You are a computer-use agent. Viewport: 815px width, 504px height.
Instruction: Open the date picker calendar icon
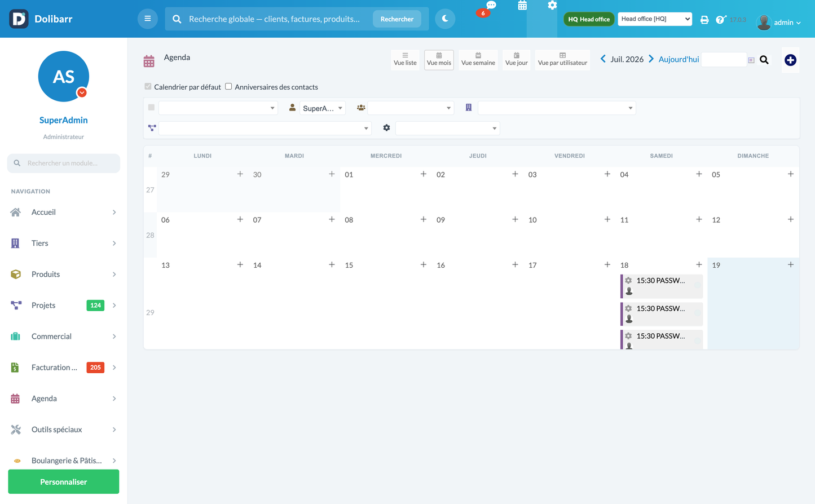point(751,60)
